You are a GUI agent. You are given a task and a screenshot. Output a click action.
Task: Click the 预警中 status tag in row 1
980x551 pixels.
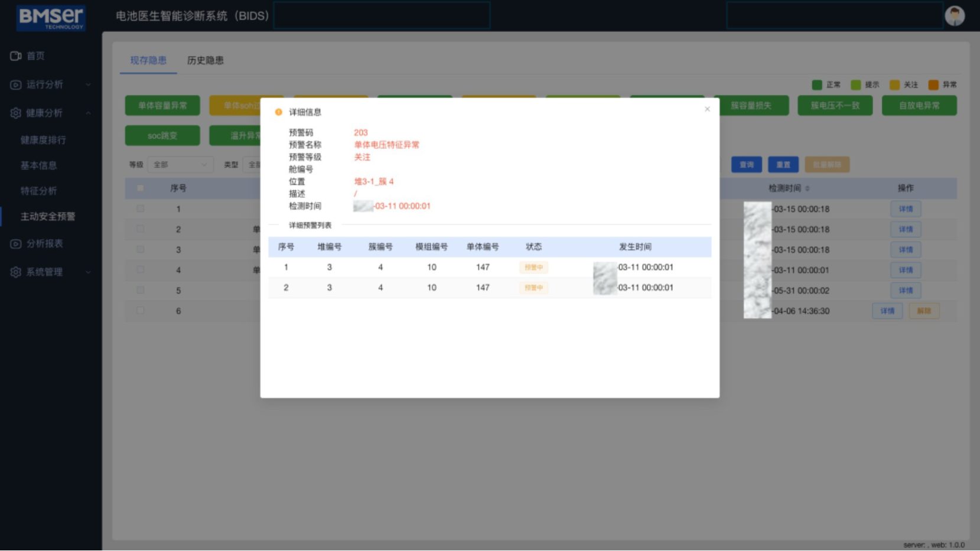[533, 268]
